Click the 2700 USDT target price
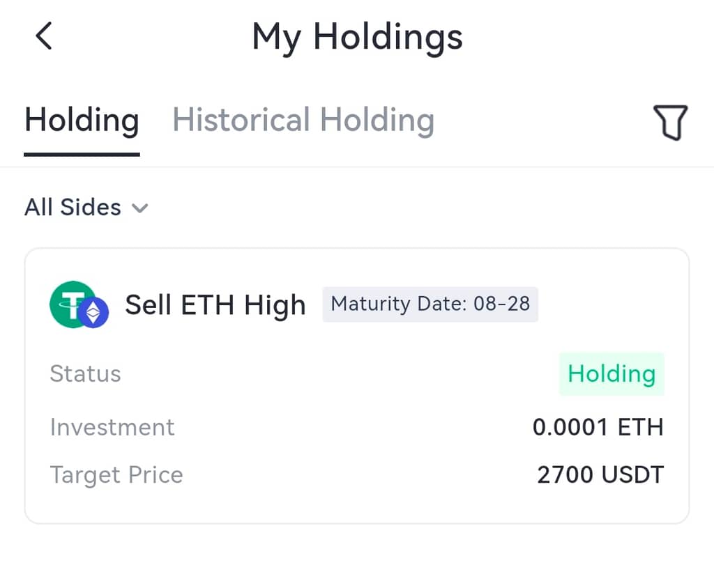This screenshot has height=588, width=714. tap(600, 475)
